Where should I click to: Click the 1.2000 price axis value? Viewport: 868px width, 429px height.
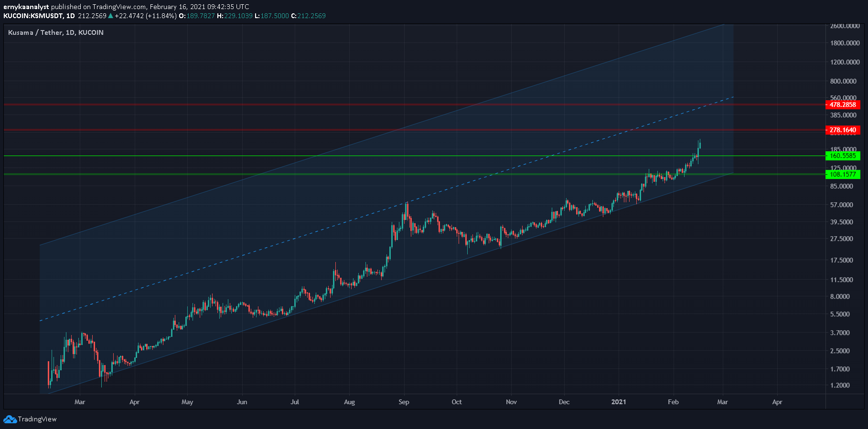(840, 385)
